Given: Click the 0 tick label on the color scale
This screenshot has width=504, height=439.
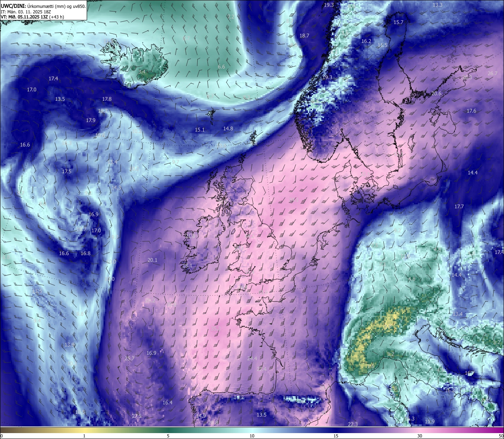Looking at the screenshot, I should [x=2, y=436].
